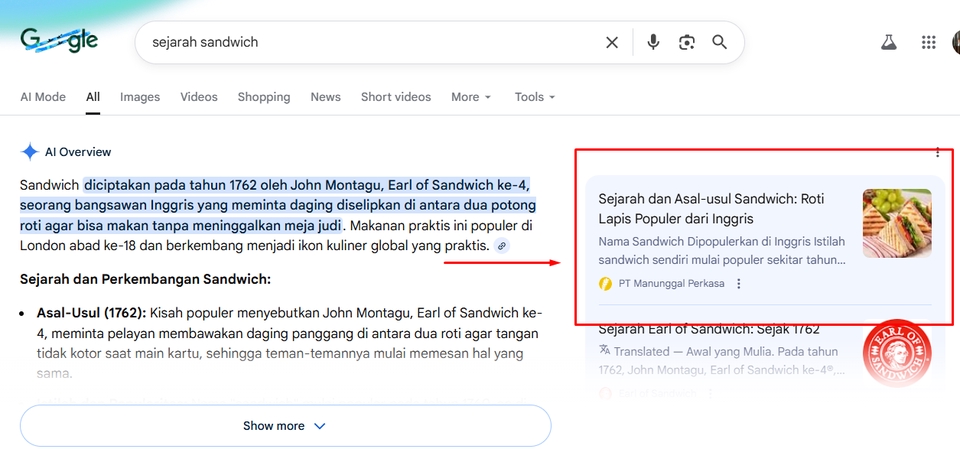Click the Google logo
Screen dimensions: 960x449
(59, 41)
